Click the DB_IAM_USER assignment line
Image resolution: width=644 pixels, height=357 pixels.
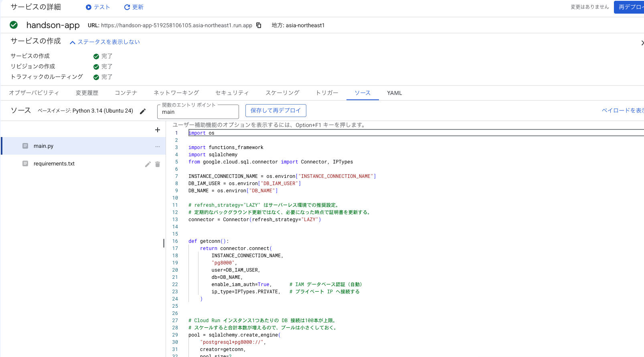245,184
